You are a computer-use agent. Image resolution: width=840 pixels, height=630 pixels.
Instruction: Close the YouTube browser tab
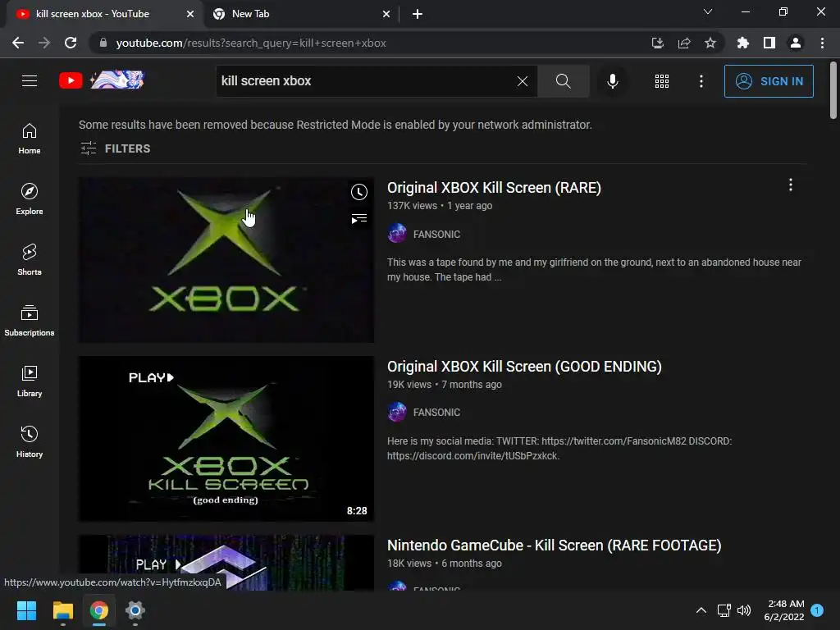pos(190,14)
